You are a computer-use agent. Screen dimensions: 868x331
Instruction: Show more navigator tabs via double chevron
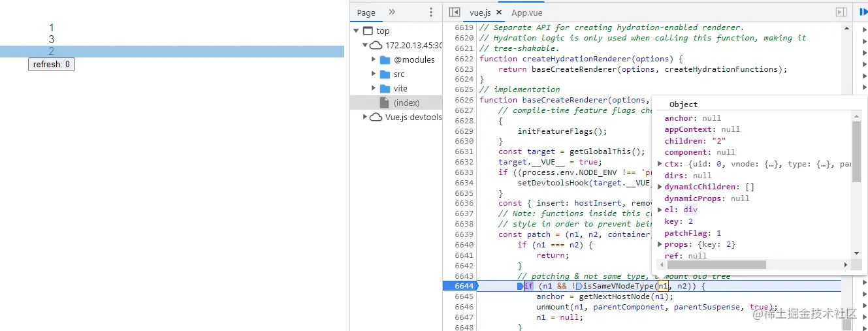click(392, 12)
